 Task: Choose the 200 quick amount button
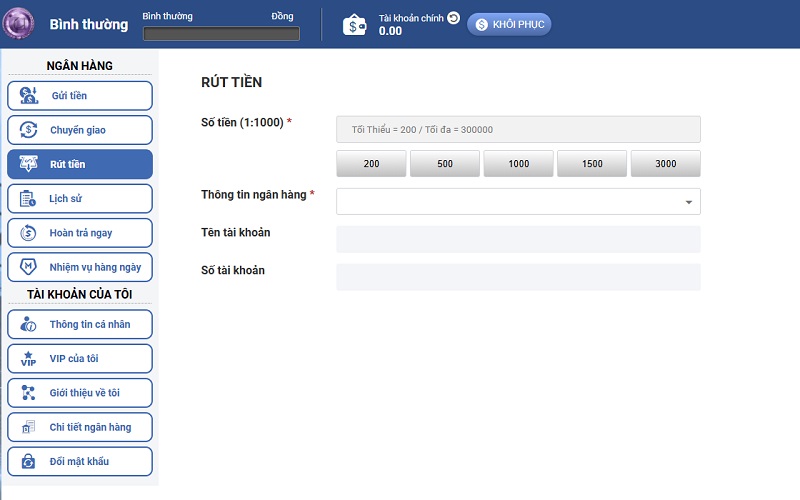point(371,164)
